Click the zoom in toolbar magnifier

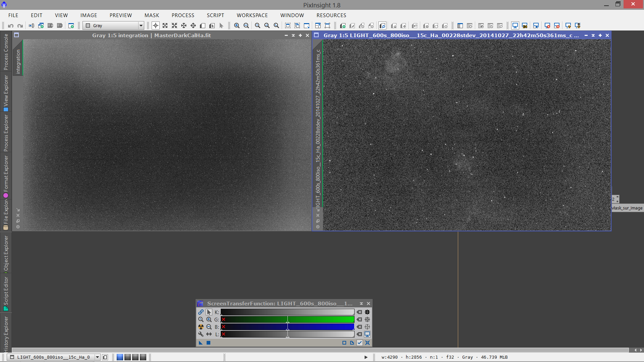pyautogui.click(x=237, y=25)
